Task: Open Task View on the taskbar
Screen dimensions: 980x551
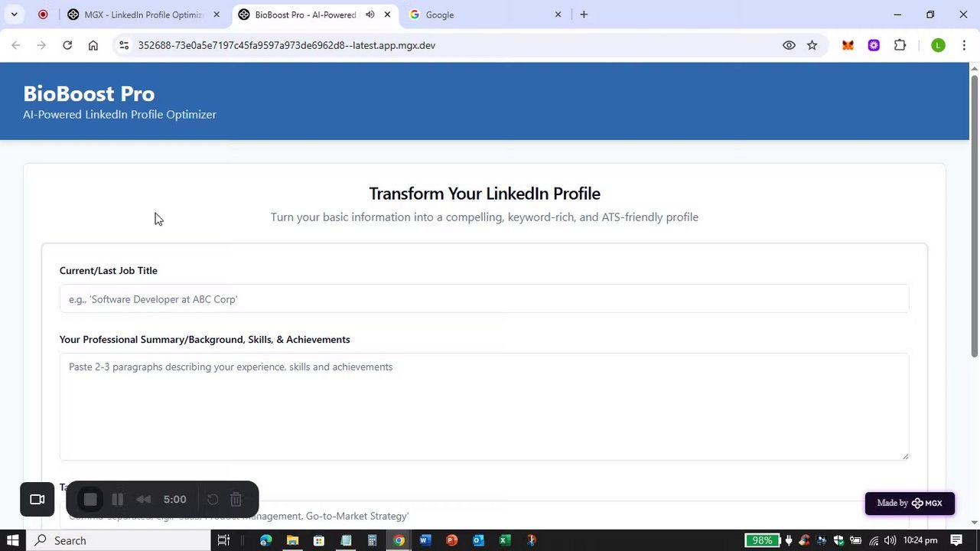Action: (x=223, y=540)
